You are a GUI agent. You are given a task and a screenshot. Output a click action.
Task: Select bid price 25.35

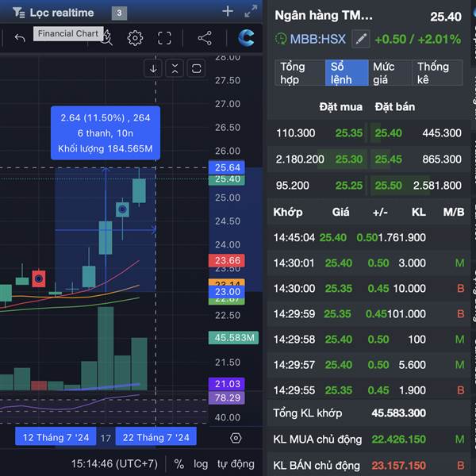click(x=349, y=133)
